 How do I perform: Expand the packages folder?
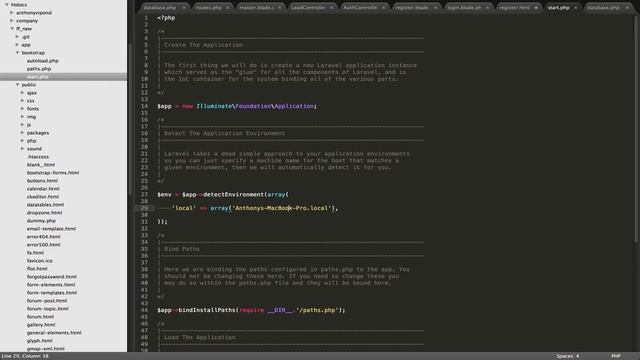(22, 133)
